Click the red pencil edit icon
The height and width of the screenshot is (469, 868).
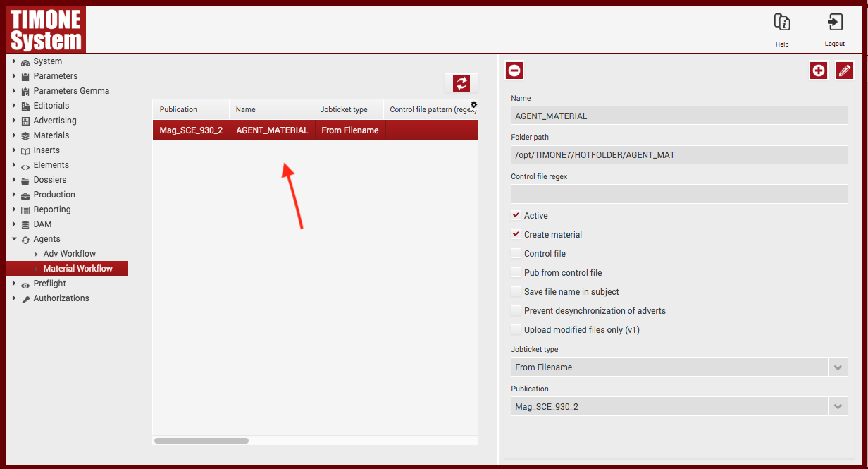click(844, 71)
